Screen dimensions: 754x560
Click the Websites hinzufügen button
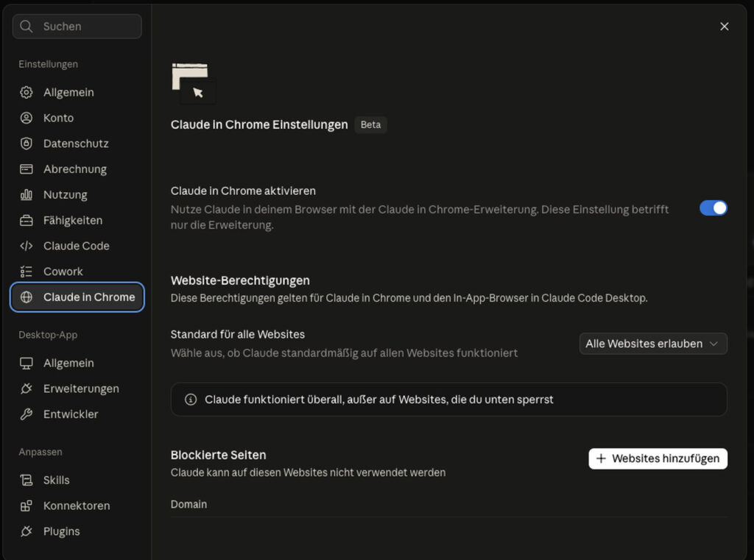coord(658,458)
